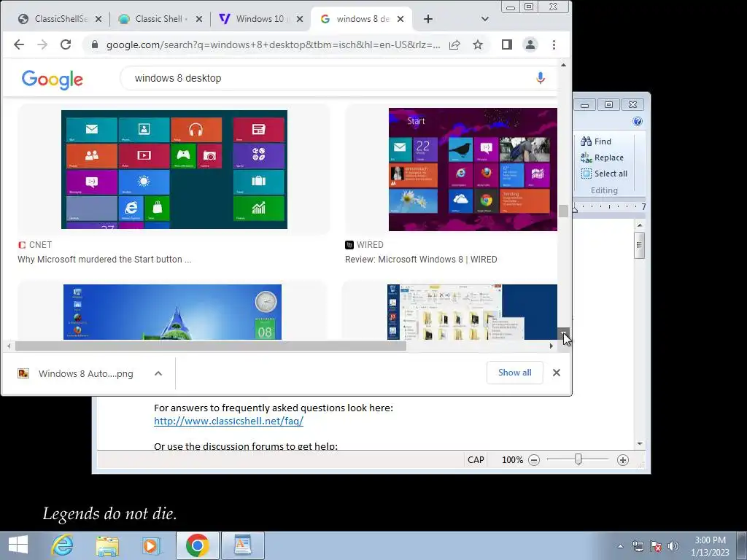Click the downloaded file image icon

23,373
